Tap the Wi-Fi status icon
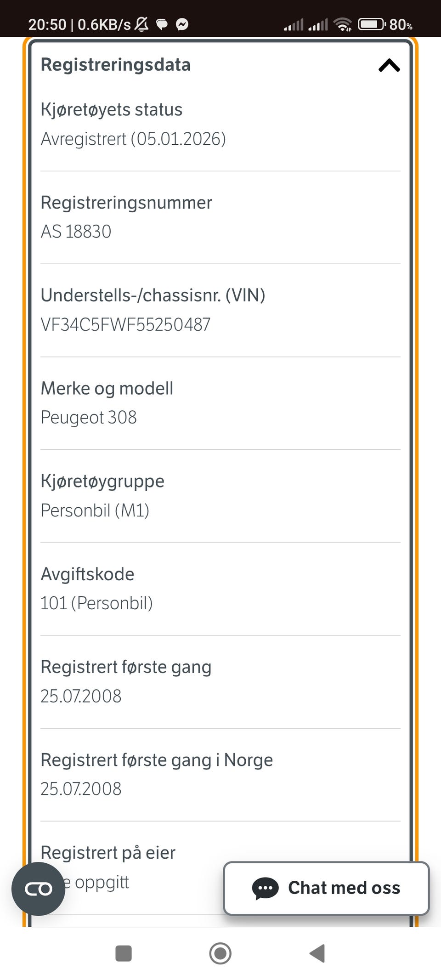The image size is (441, 980). click(x=343, y=24)
